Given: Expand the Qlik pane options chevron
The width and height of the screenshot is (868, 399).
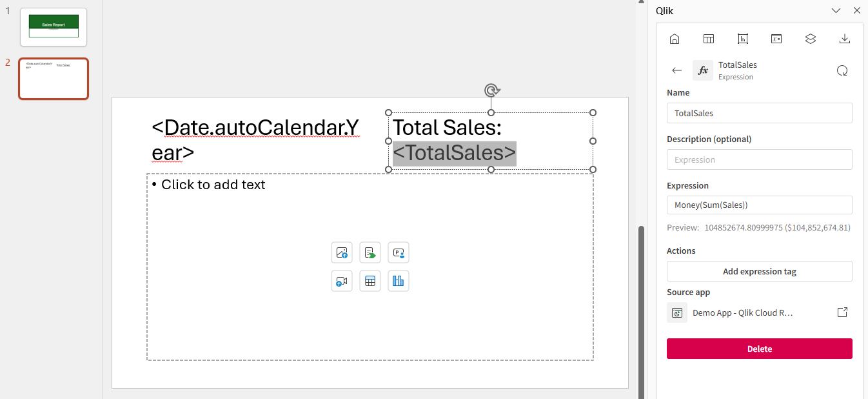Looking at the screenshot, I should 836,10.
